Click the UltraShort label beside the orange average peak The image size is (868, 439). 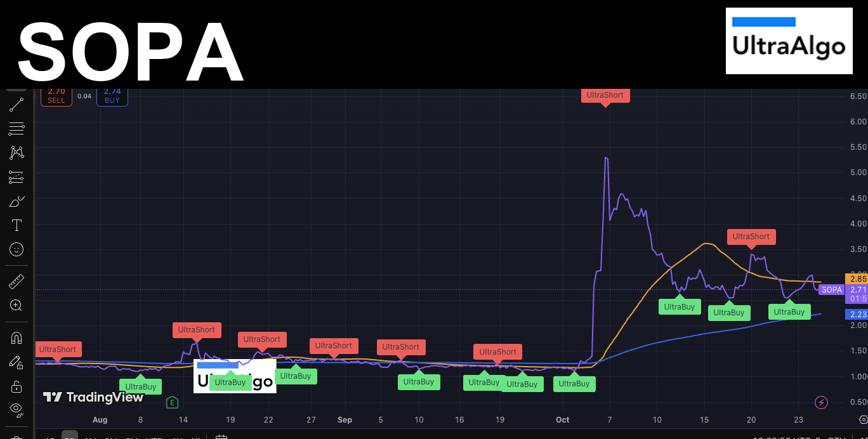click(x=751, y=237)
